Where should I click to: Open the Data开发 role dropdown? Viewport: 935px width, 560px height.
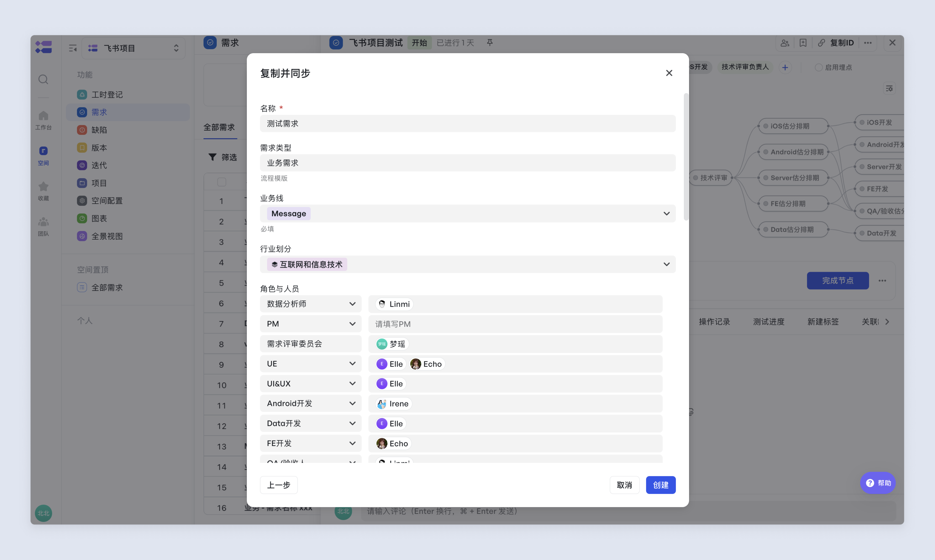point(311,423)
